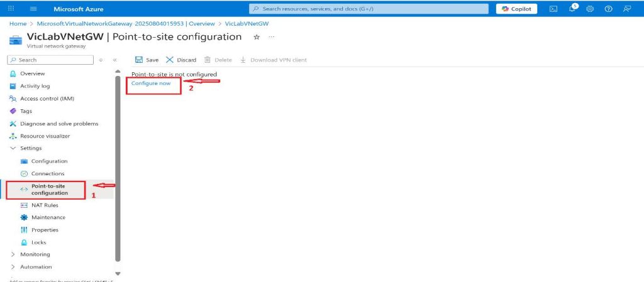
Task: Collapse the Settings section in the sidebar
Action: click(13, 148)
